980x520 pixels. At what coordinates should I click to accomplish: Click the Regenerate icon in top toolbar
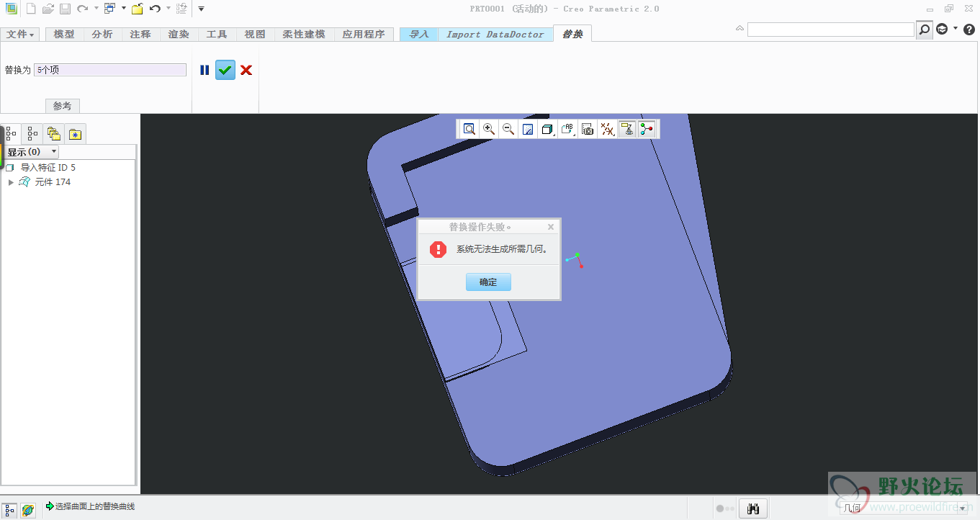coord(181,9)
